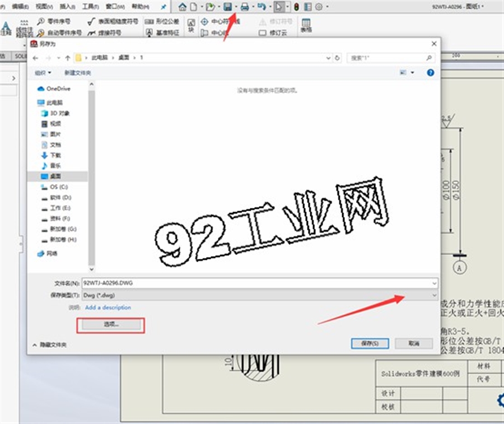Select the 形位公差 tolerance tool
The image size is (504, 424).
click(x=162, y=21)
